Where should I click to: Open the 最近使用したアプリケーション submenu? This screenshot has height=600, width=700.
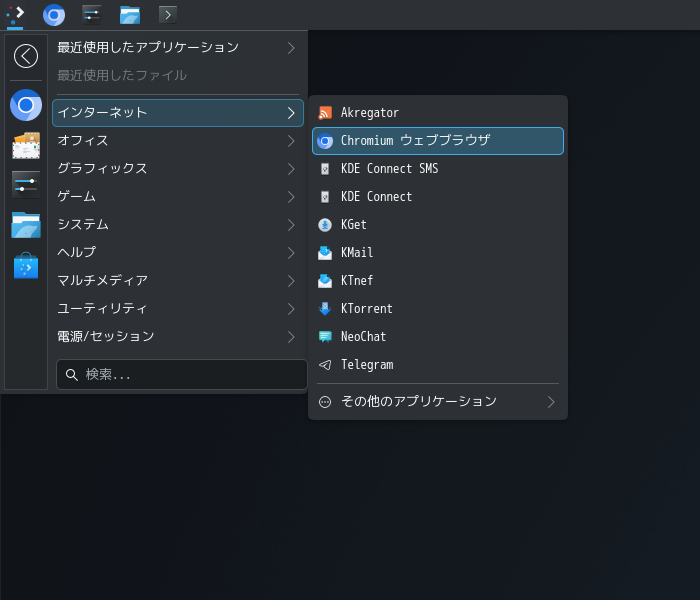tap(178, 48)
